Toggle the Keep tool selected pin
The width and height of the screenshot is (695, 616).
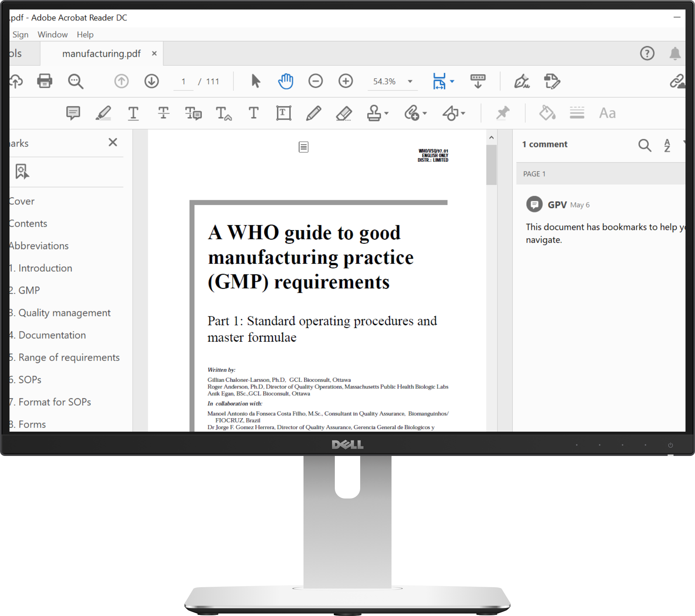503,113
